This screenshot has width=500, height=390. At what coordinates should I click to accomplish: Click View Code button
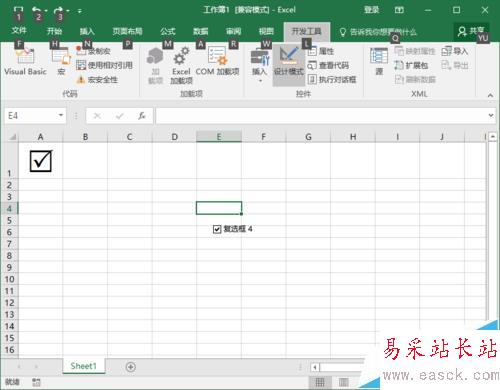(x=328, y=65)
